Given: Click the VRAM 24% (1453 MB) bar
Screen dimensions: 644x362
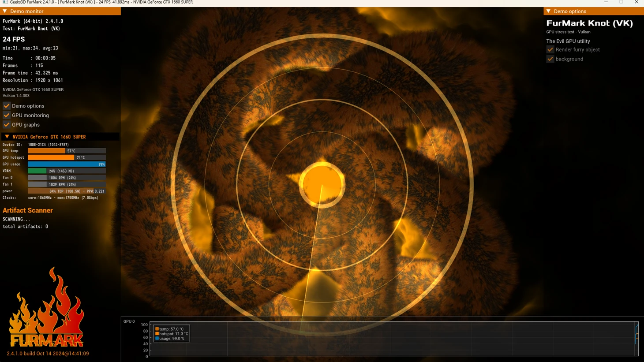Looking at the screenshot, I should click(x=67, y=171).
